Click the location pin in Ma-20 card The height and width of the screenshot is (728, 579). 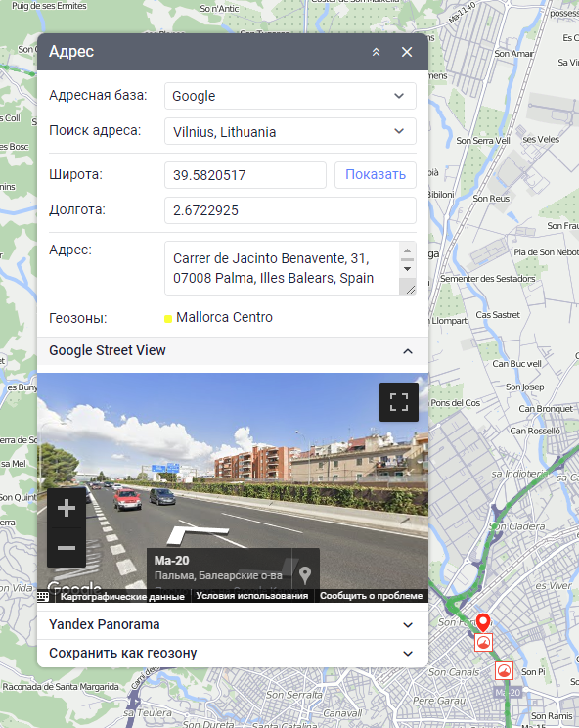click(x=305, y=574)
